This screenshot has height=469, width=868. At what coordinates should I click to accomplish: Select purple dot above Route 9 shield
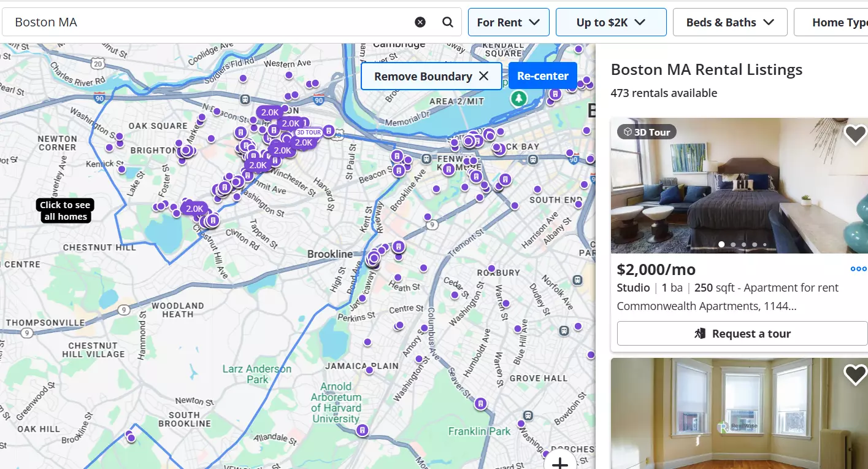point(428,217)
